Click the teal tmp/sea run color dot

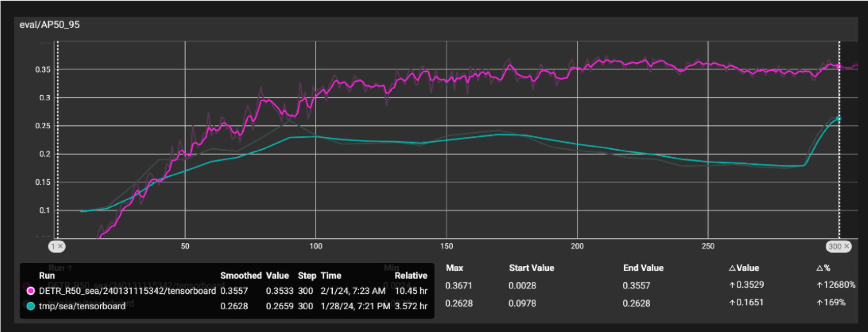point(31,306)
